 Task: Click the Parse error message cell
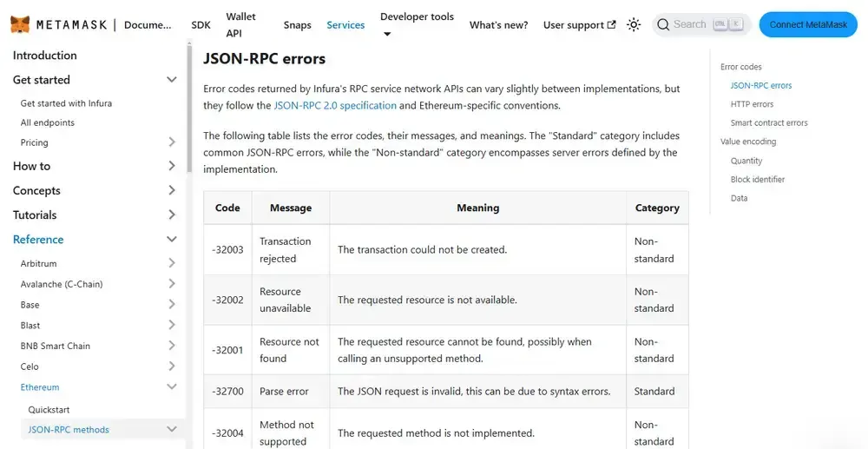(291, 392)
